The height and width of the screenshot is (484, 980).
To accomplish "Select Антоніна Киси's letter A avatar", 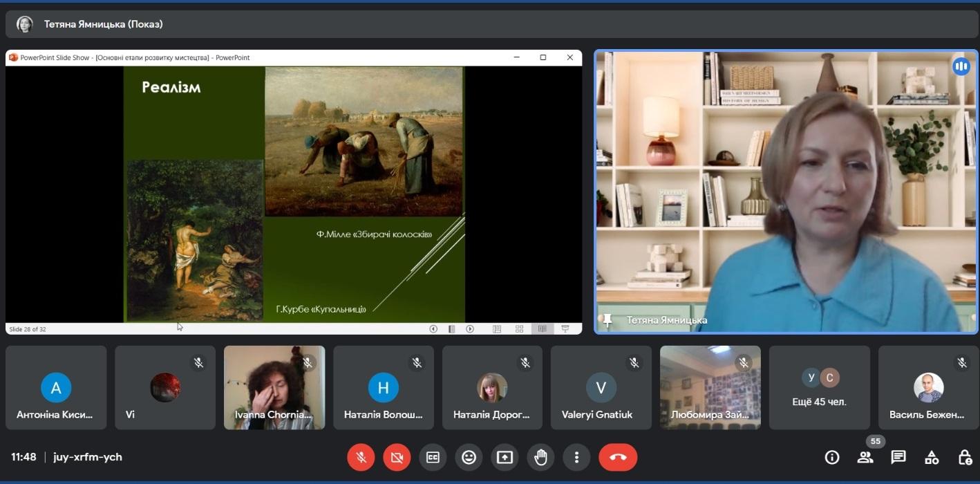I will (x=56, y=388).
